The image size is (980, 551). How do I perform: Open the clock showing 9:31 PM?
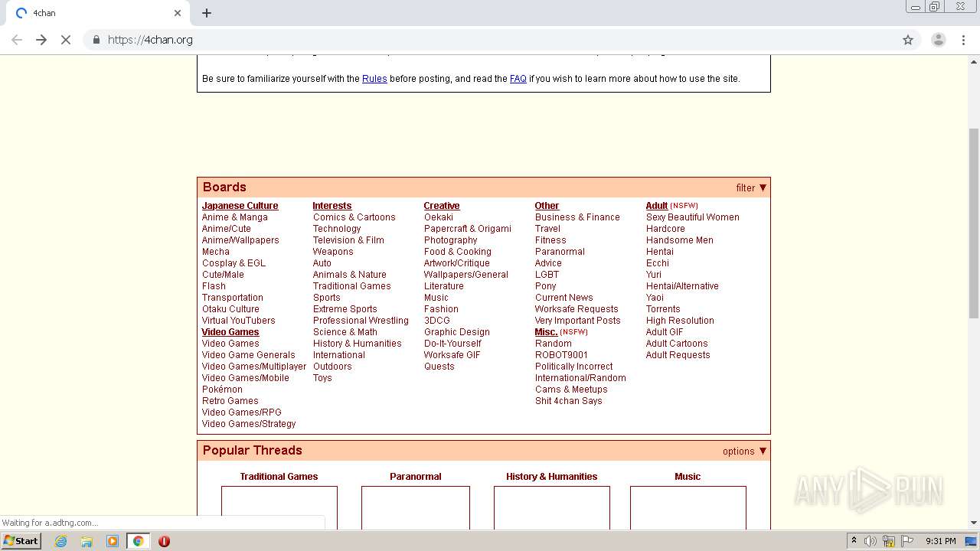[941, 541]
